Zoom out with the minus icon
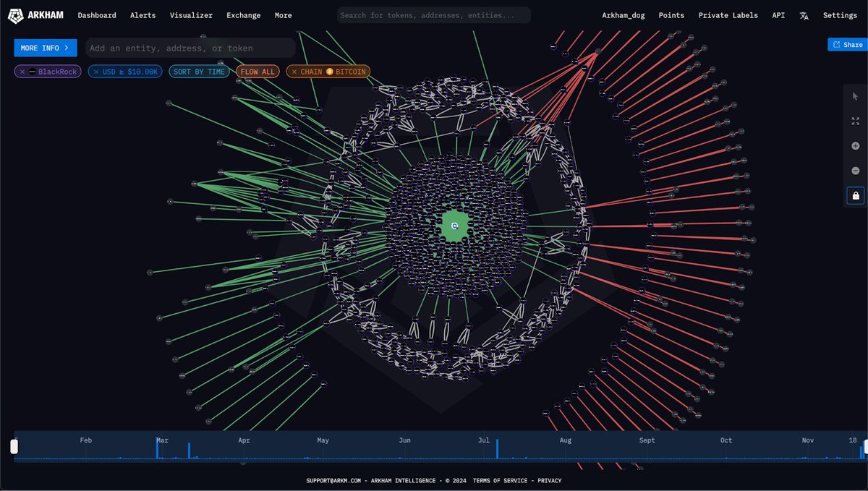Image resolution: width=868 pixels, height=491 pixels. 855,171
